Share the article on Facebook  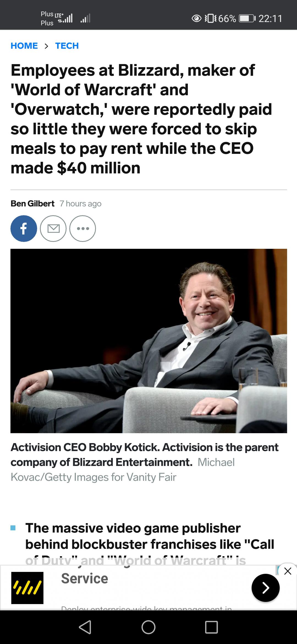click(x=24, y=228)
